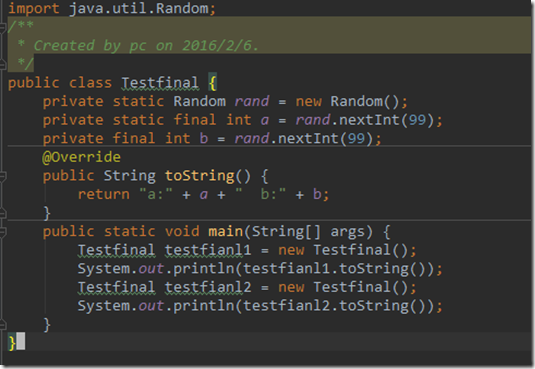Click 'new Testfinal()' on the testfianl1 line
This screenshot has height=369, width=535.
coord(343,250)
